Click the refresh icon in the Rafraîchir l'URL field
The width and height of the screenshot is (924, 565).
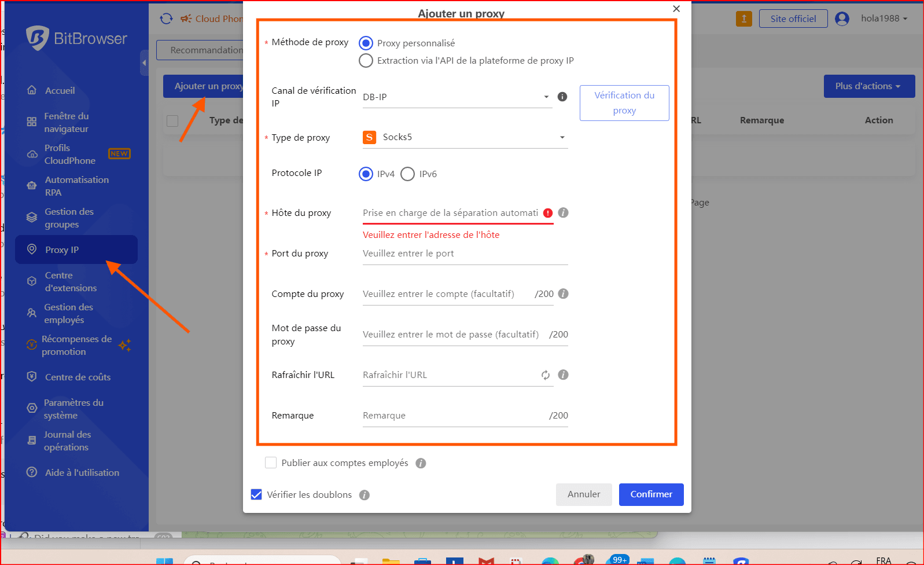[545, 375]
